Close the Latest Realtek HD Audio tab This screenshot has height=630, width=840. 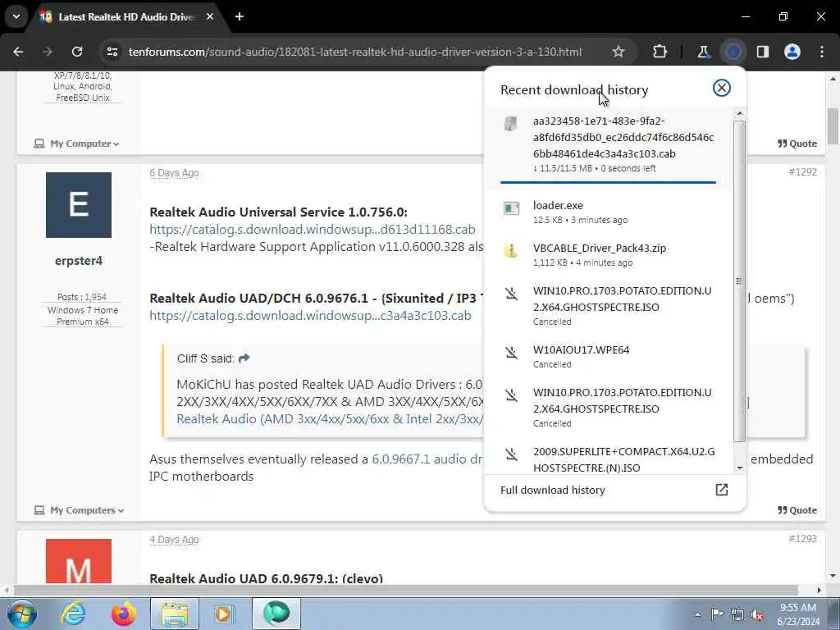tap(210, 16)
